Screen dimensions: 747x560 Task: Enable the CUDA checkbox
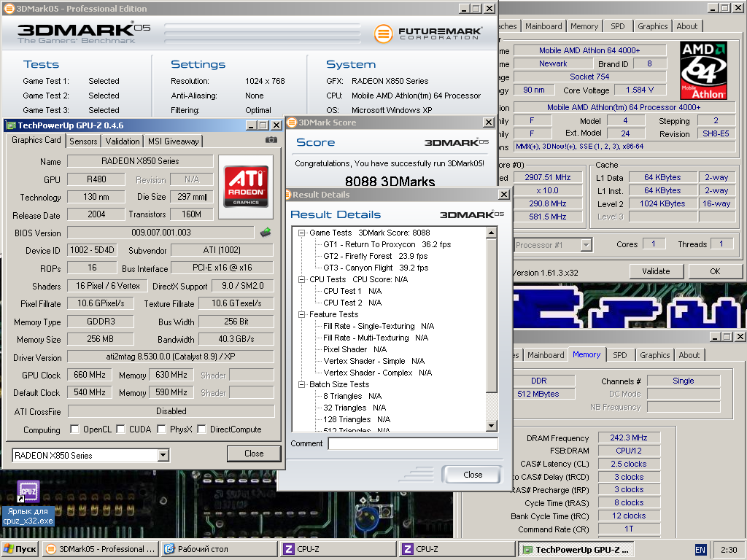coord(120,429)
